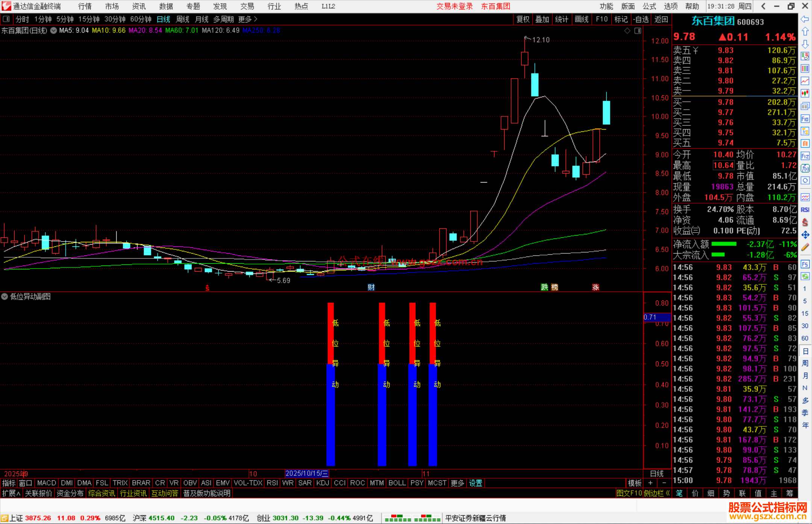Image resolution: width=812 pixels, height=524 pixels.
Task: Click the red line trend chart icon
Action: point(805,81)
